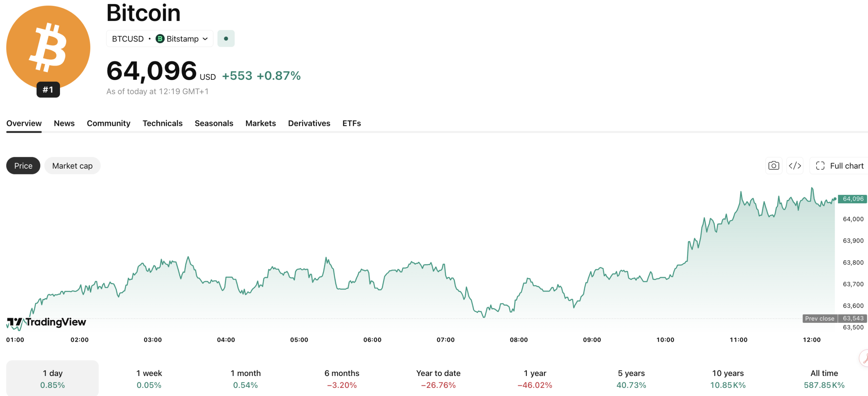868x396 pixels.
Task: Click the chevron beside Bitstamp
Action: (x=205, y=39)
